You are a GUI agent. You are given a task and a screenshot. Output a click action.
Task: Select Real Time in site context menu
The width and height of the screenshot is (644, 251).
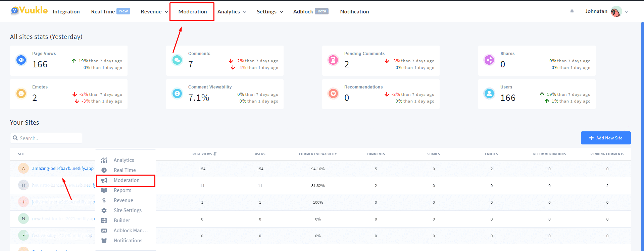126,170
